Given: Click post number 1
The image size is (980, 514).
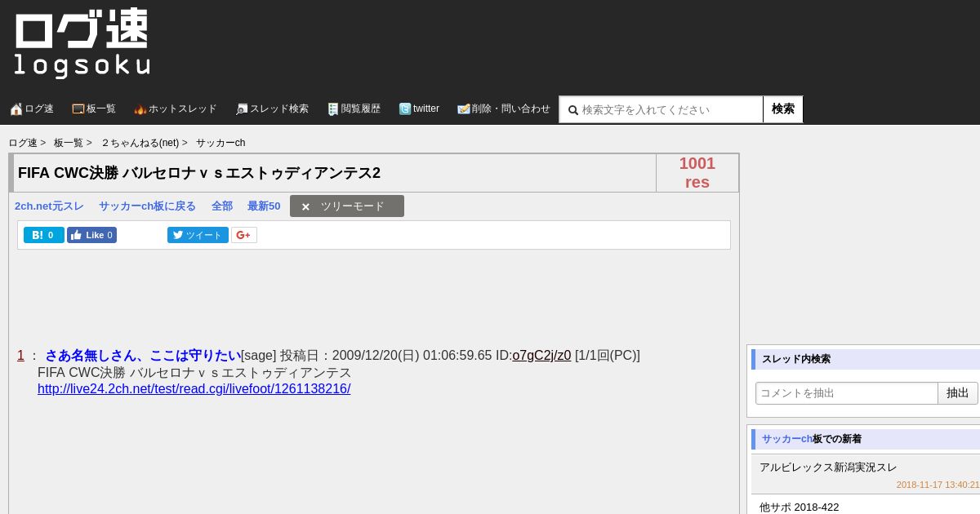Looking at the screenshot, I should coord(21,356).
